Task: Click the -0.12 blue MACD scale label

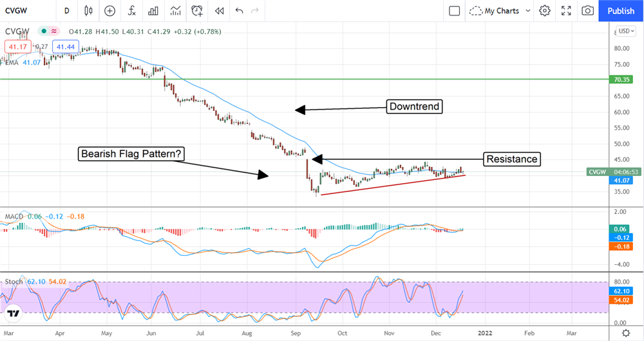Action: click(621, 238)
